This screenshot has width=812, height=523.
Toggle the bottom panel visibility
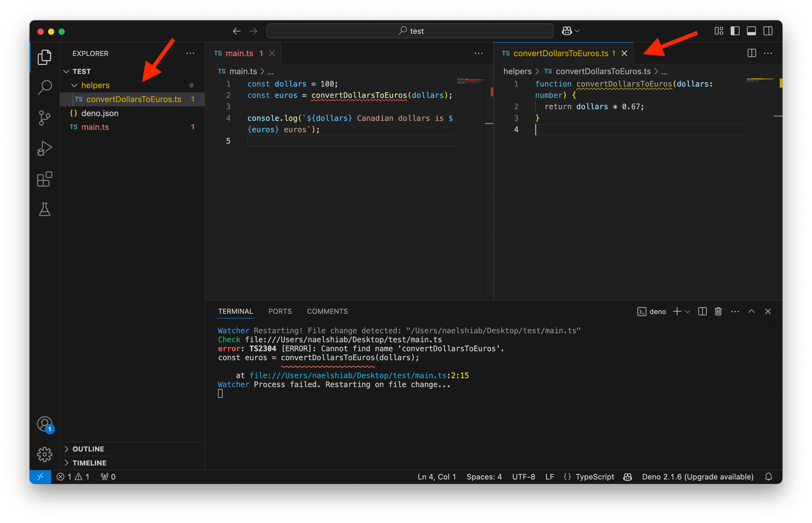pyautogui.click(x=751, y=31)
